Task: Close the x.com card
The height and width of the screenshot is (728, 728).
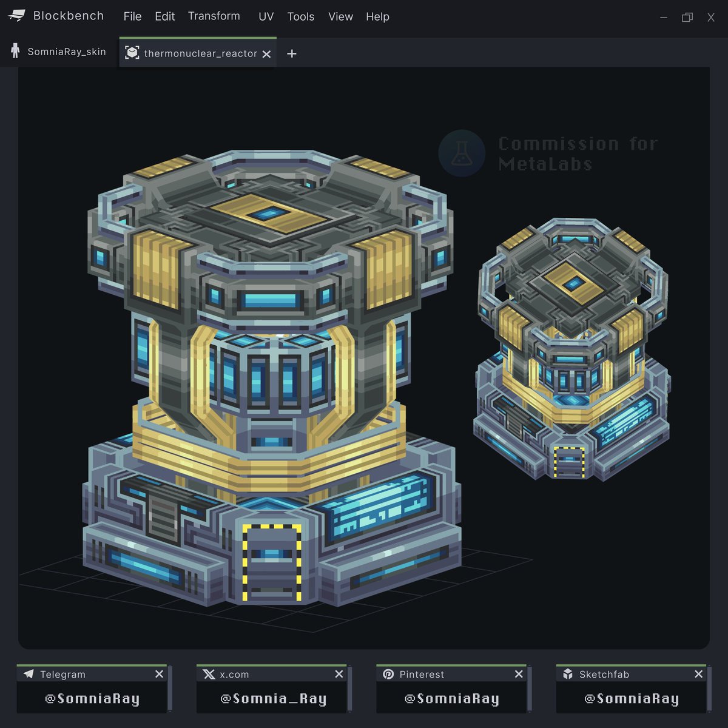Action: (x=339, y=674)
